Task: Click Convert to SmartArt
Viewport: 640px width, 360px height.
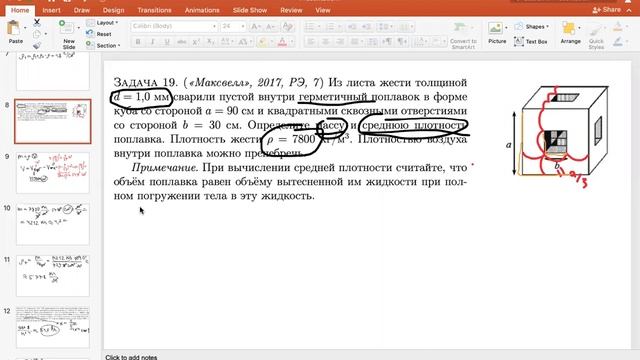Action: pos(463,35)
